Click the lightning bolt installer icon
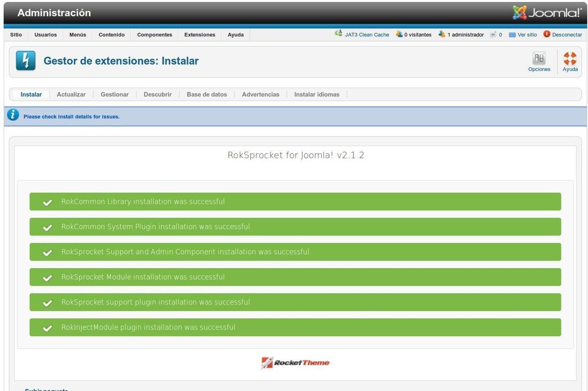Screen dimensions: 588x391 tap(26, 61)
